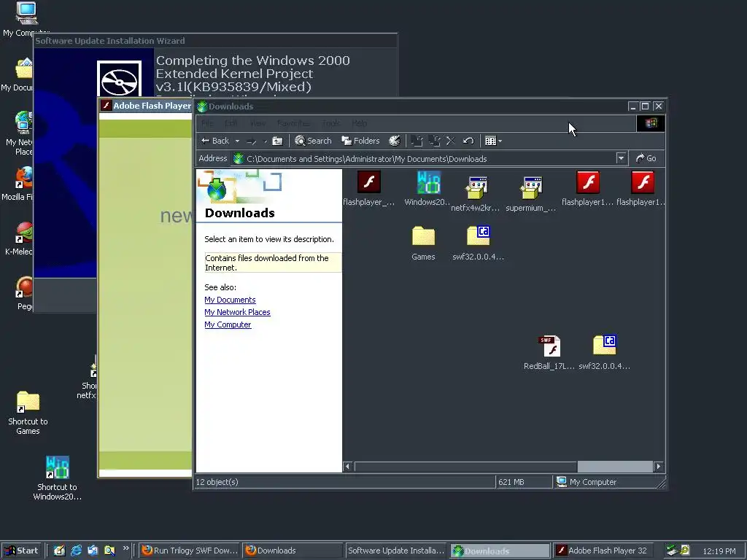Select the dark flashplayer_ installer file
Screen dimensions: 747x560
(368, 189)
